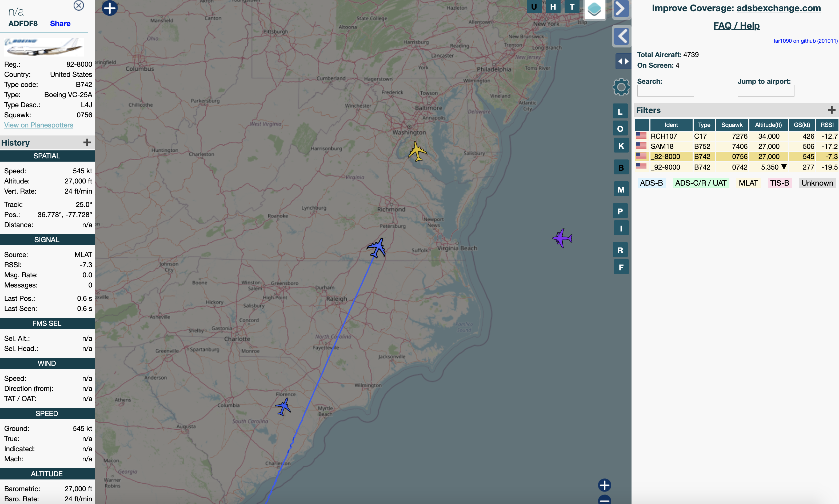Toggle the H map button

tap(553, 6)
